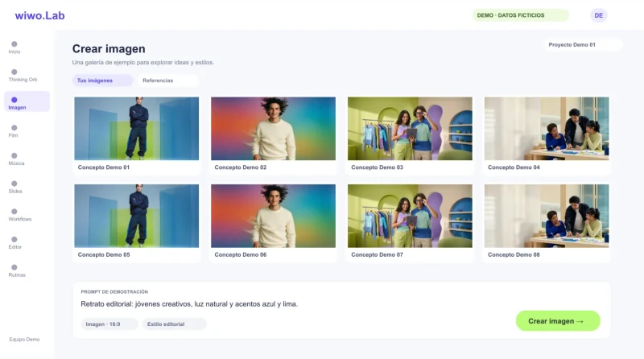Click the "Concepto Demo 02" caption
Viewport: 644px width, 359px height.
[240, 167]
